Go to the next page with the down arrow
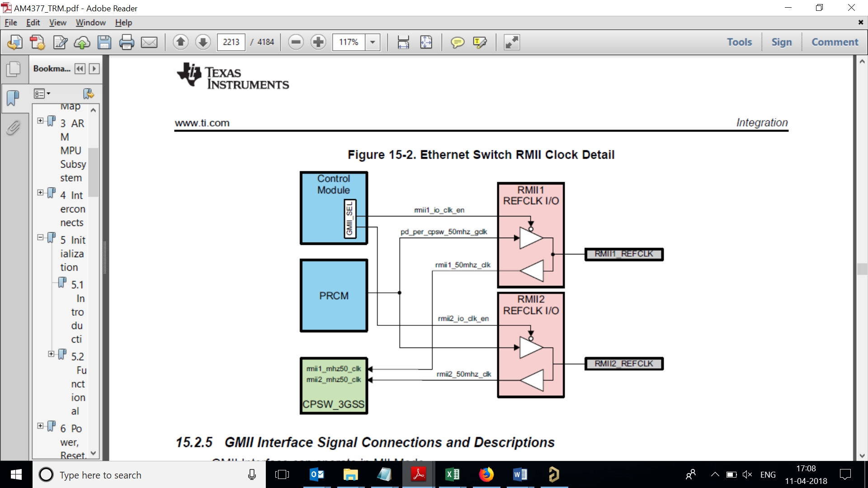This screenshot has width=868, height=488. [x=203, y=42]
